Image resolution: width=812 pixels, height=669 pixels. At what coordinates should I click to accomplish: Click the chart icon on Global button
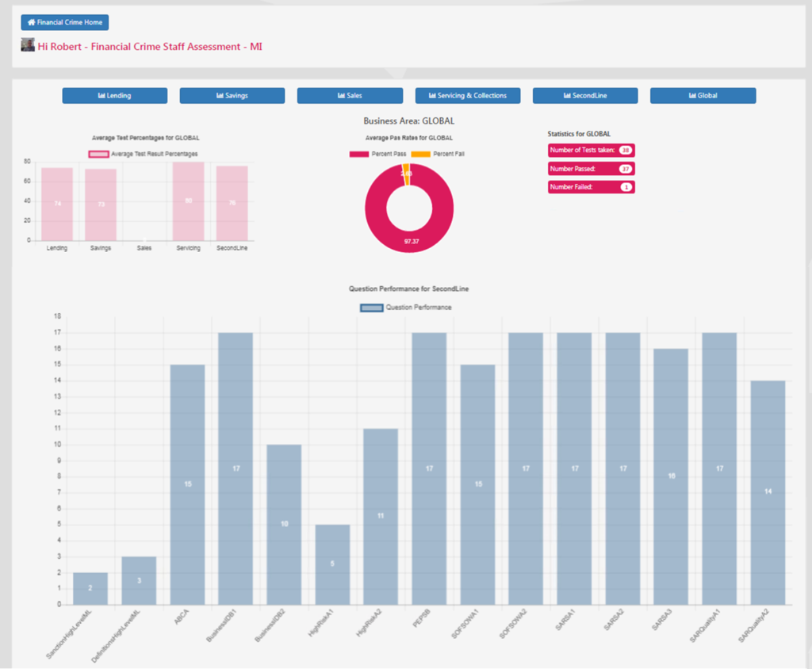point(692,96)
